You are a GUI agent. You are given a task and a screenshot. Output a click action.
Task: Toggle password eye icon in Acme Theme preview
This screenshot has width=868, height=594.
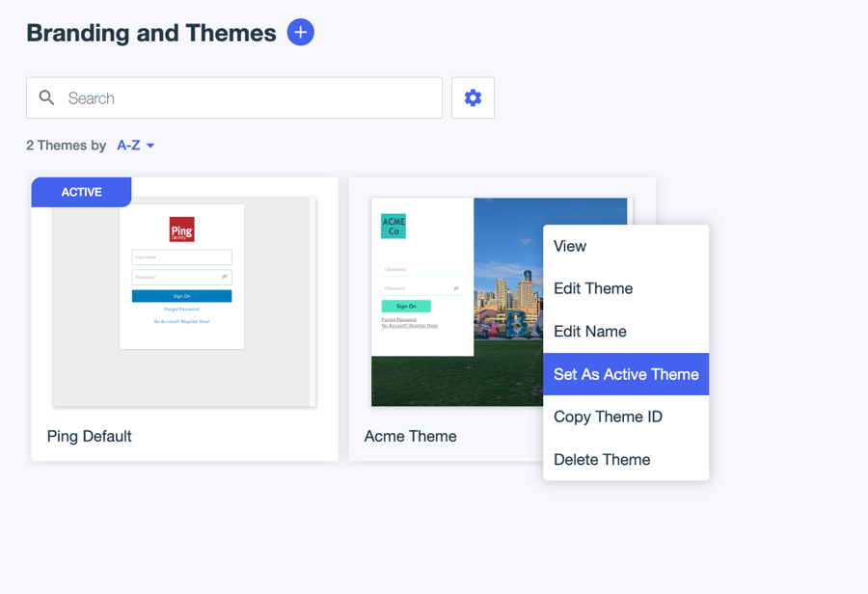pos(456,288)
